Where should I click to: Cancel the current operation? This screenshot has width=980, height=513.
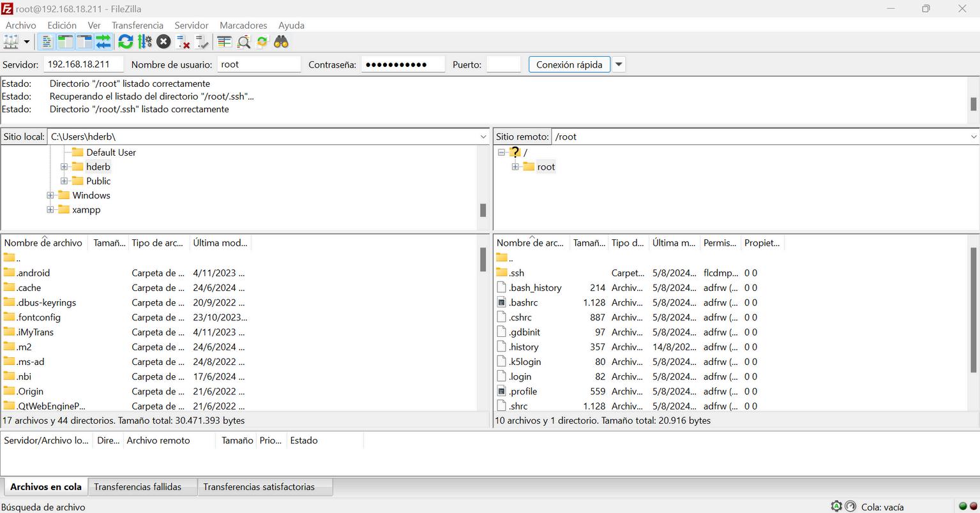coord(164,42)
